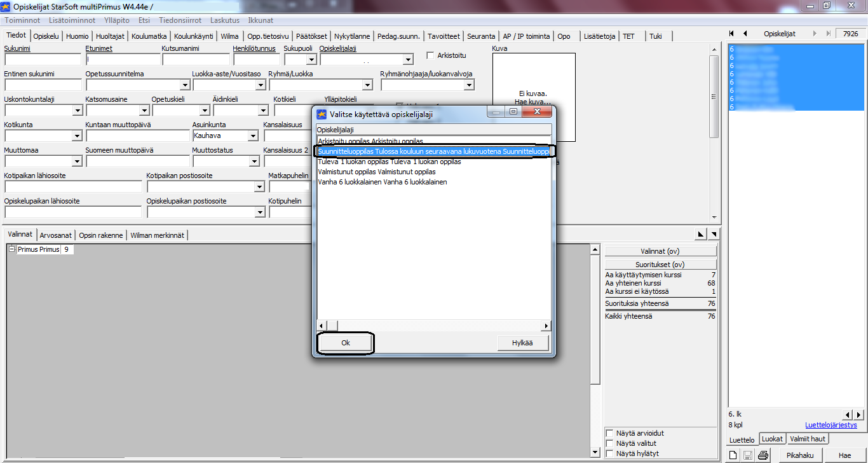Click Aa käyttäytymisen kurssi row

660,275
